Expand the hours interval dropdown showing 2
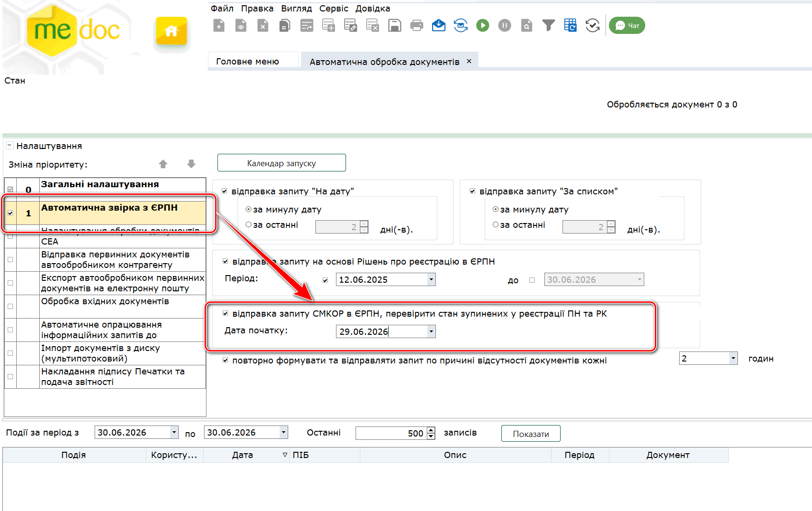 tap(733, 358)
